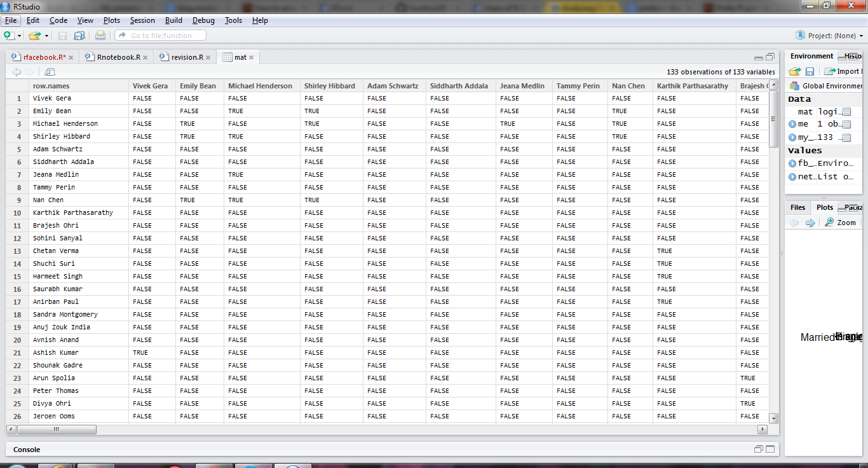Image resolution: width=868 pixels, height=468 pixels.
Task: Open the Open File dropdown arrow
Action: pos(46,36)
